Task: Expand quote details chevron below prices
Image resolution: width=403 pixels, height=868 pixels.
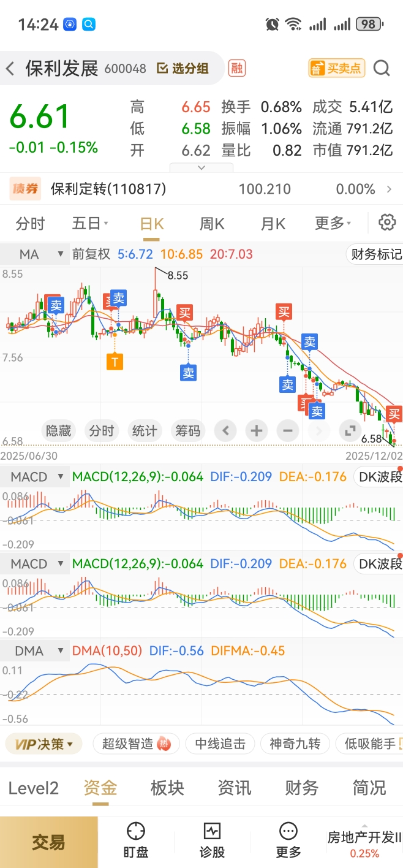Action: coord(201,167)
